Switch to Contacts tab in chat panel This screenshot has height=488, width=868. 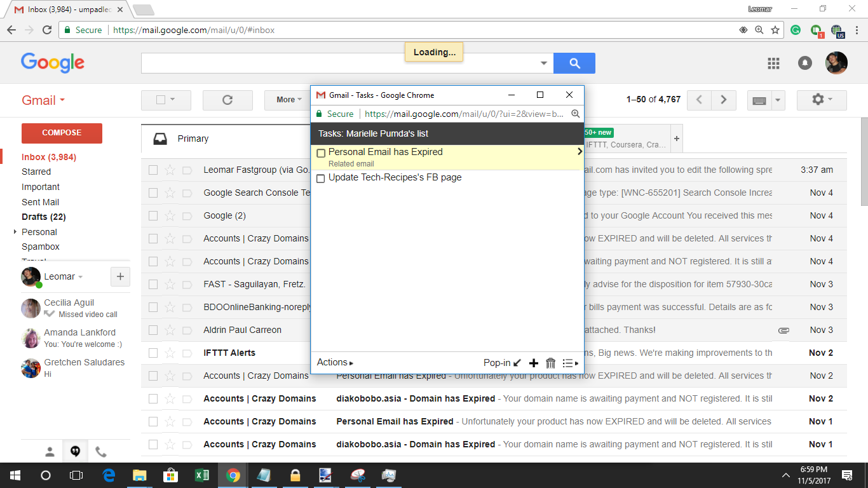tap(50, 452)
